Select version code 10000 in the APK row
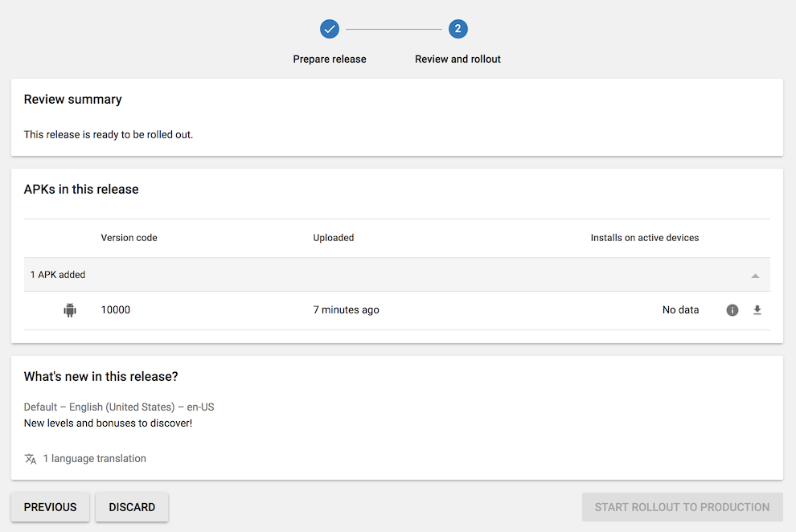The height and width of the screenshot is (532, 796). click(116, 310)
